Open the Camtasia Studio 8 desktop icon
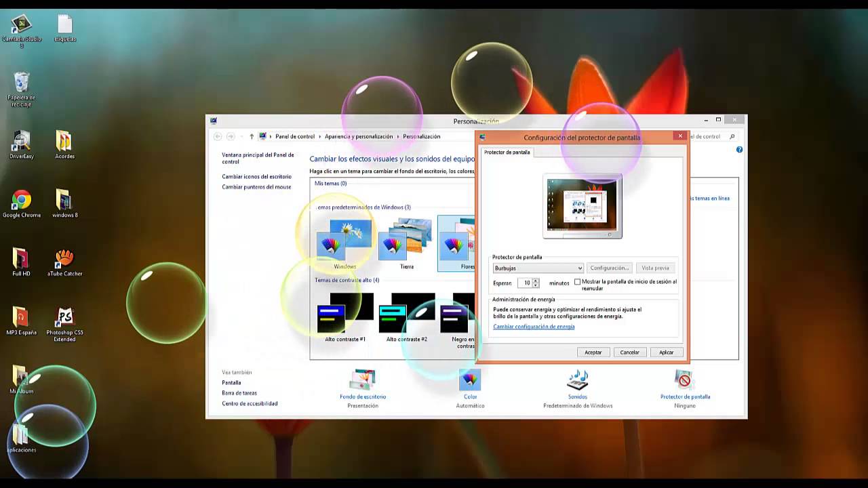Image resolution: width=868 pixels, height=488 pixels. [x=22, y=30]
